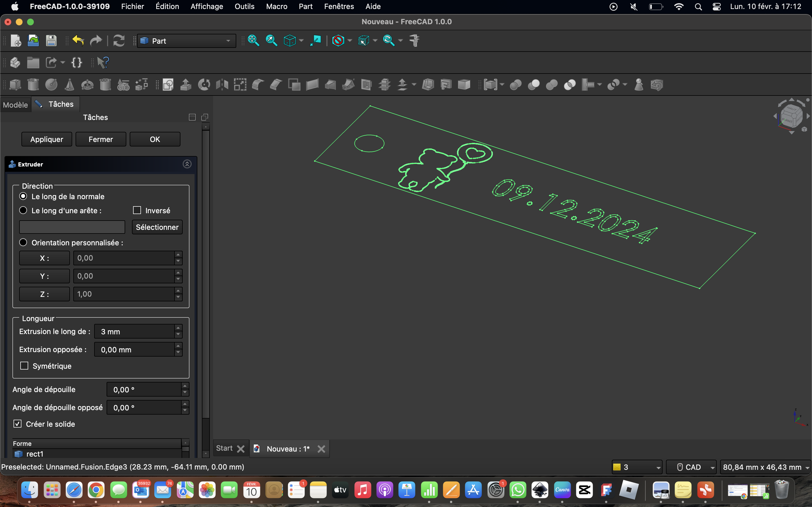Tick the Inversé checkbox

pyautogui.click(x=137, y=210)
